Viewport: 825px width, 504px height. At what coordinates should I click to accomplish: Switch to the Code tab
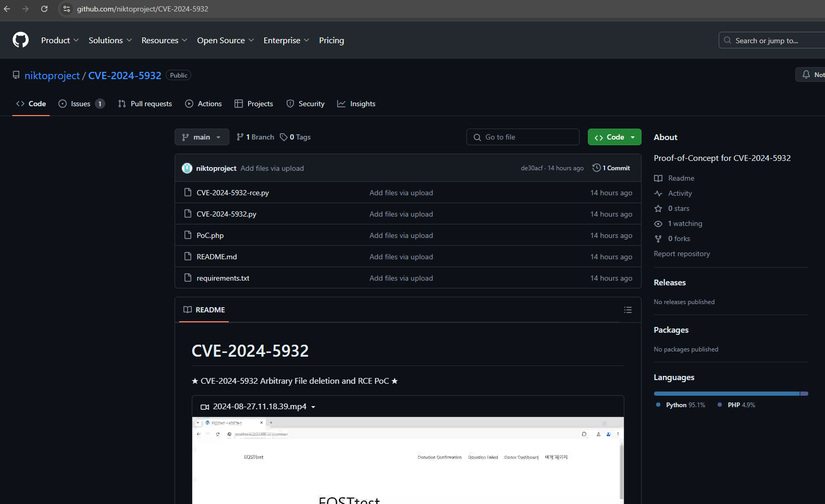[x=31, y=104]
